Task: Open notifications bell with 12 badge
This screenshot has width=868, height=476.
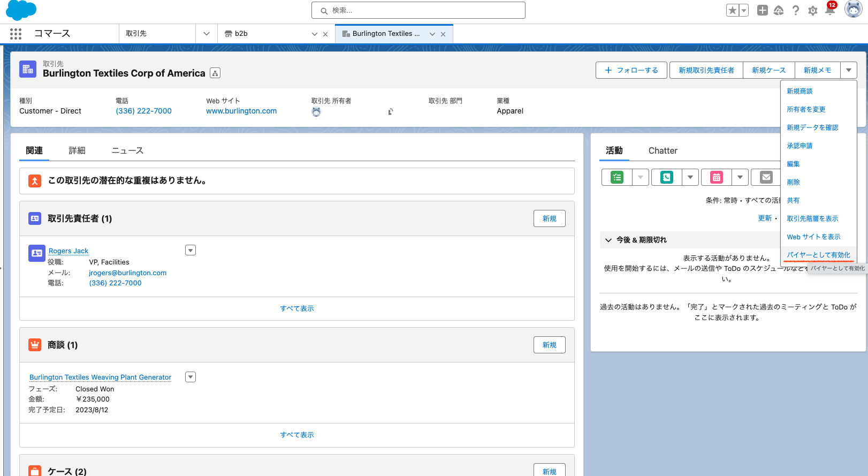Action: pyautogui.click(x=830, y=9)
